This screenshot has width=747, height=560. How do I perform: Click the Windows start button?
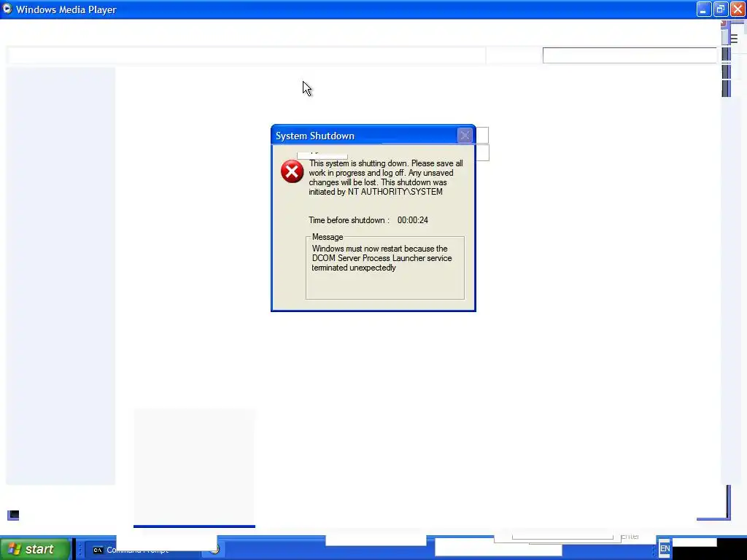coord(35,549)
